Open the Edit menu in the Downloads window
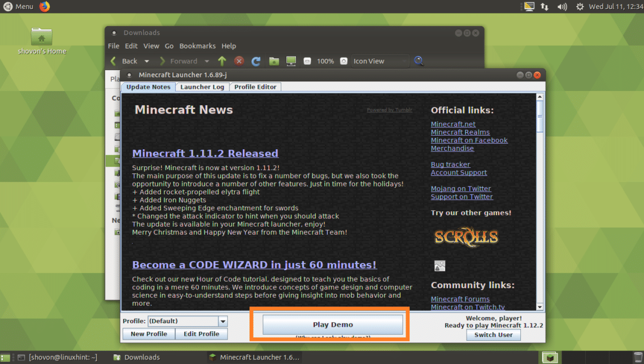This screenshot has height=364, width=644. tap(131, 46)
